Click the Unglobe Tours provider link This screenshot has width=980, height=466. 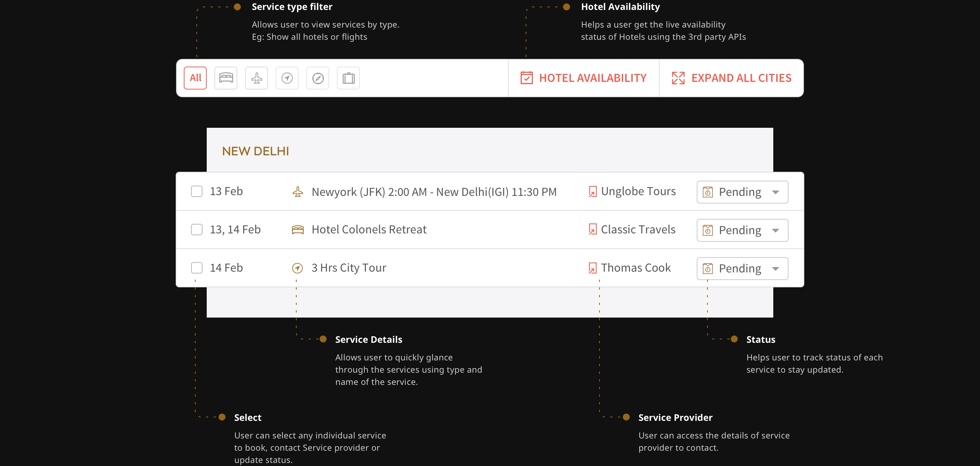coord(638,191)
